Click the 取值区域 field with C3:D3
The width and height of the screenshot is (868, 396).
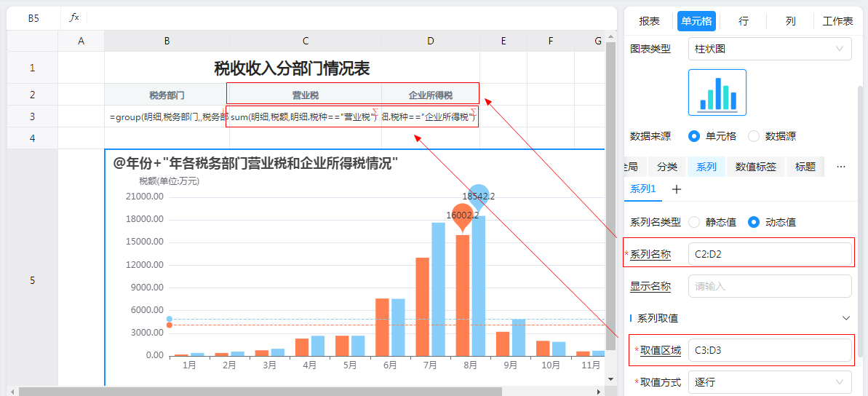pos(769,350)
